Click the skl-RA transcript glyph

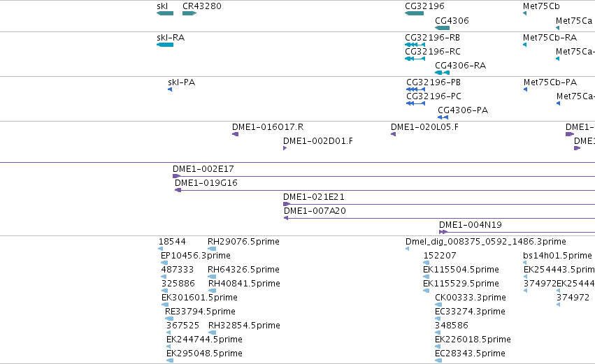click(165, 45)
